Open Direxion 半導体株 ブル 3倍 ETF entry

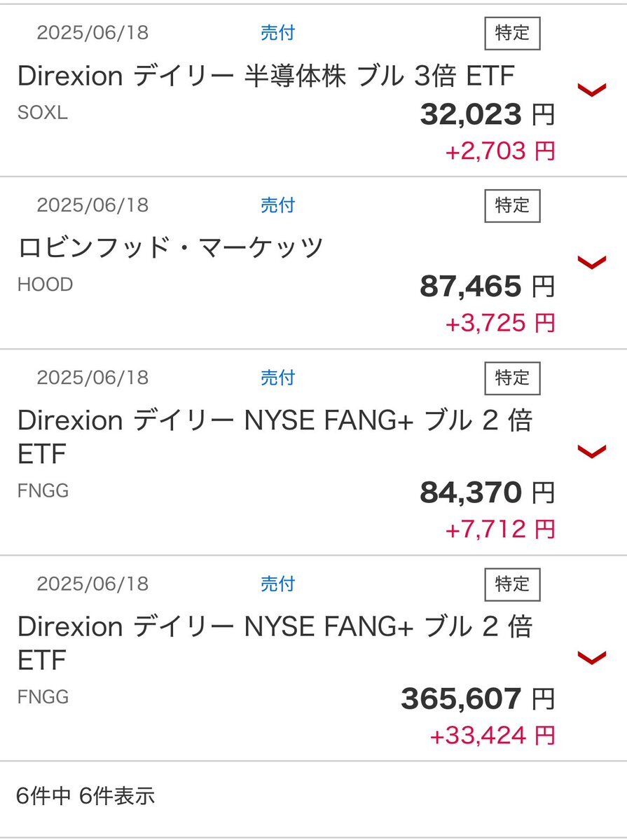pyautogui.click(x=266, y=76)
